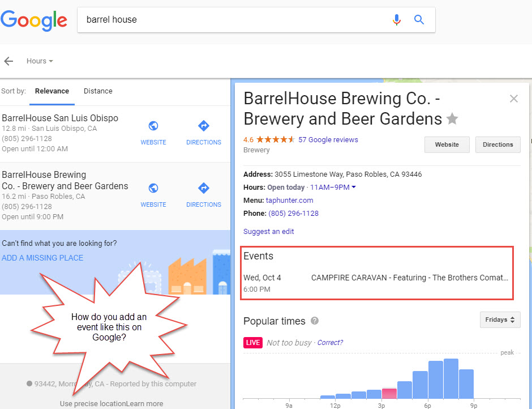This screenshot has height=409, width=532.
Task: Select BarrelHouse San Luis Obispo result title
Action: [60, 118]
